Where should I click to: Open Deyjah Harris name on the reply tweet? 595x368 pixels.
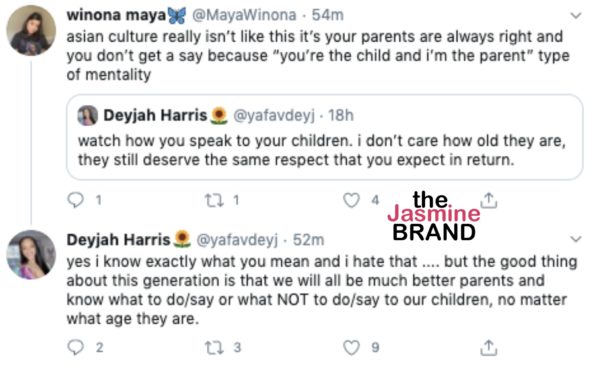[118, 240]
